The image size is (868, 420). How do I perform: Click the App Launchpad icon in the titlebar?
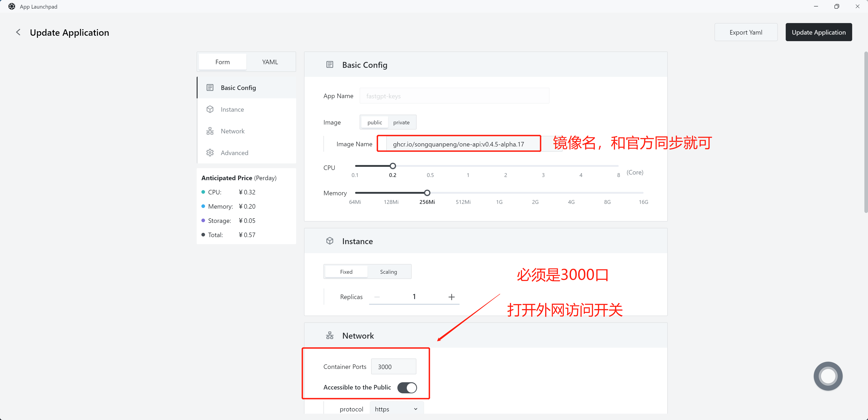[x=12, y=6]
